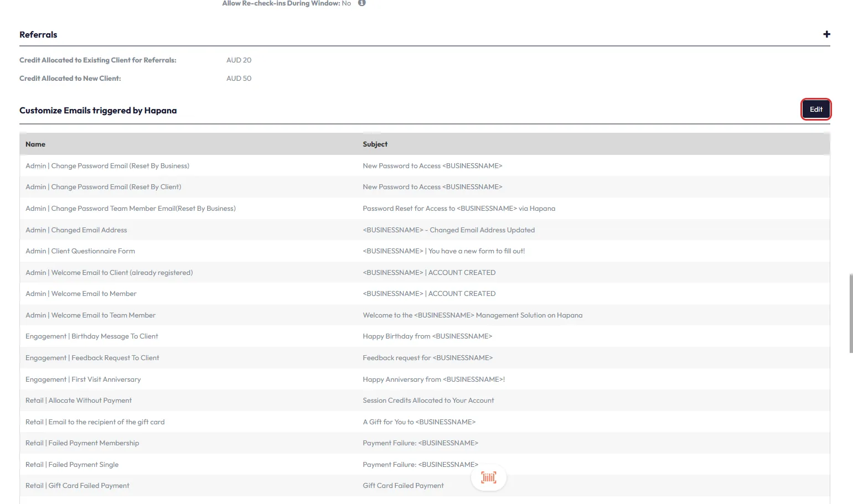Open Welcome Email to Team Member row
The height and width of the screenshot is (504, 853).
(90, 315)
